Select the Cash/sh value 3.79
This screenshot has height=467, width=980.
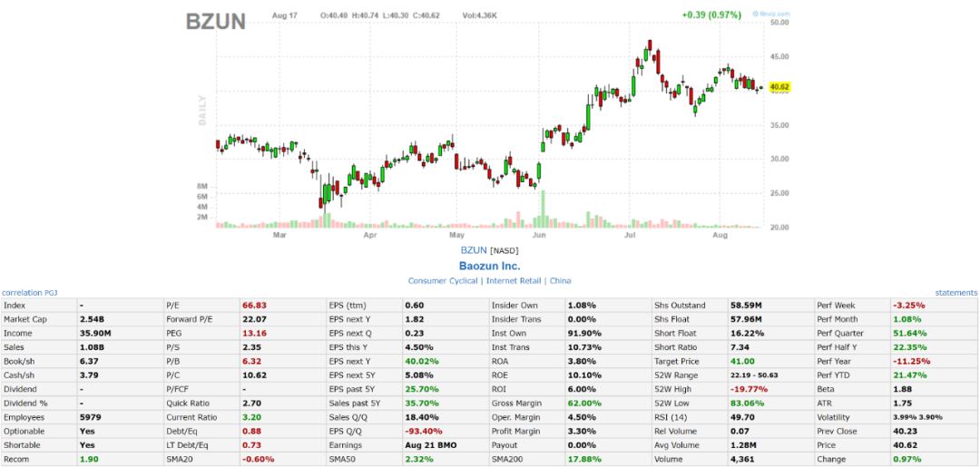click(x=89, y=375)
